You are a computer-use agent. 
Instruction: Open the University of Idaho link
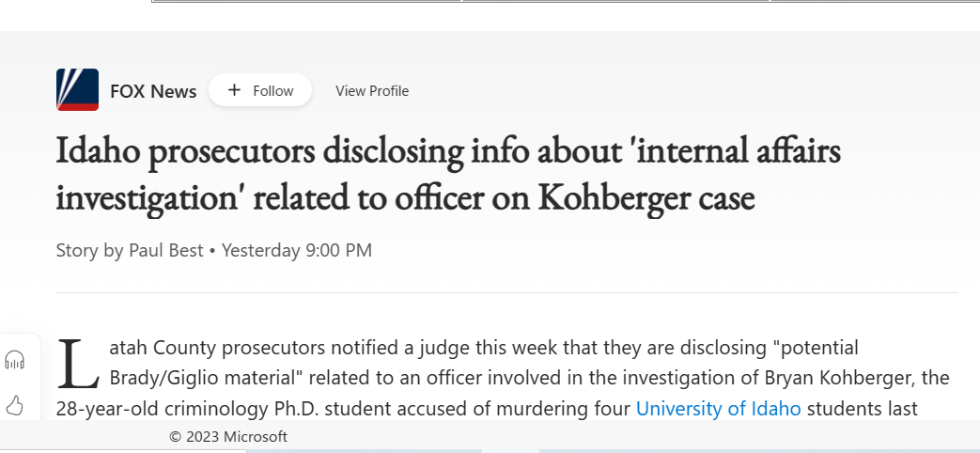718,409
